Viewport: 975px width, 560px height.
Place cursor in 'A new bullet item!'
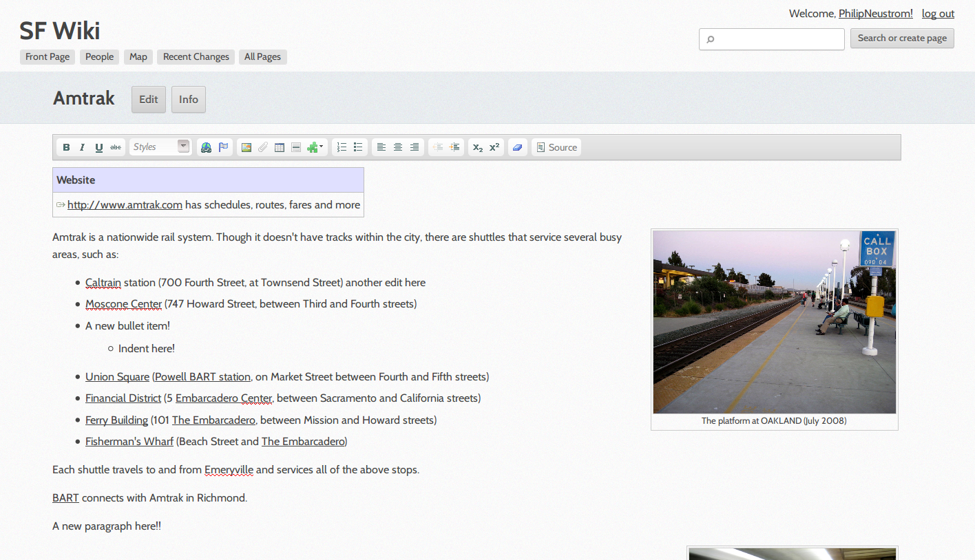[127, 326]
